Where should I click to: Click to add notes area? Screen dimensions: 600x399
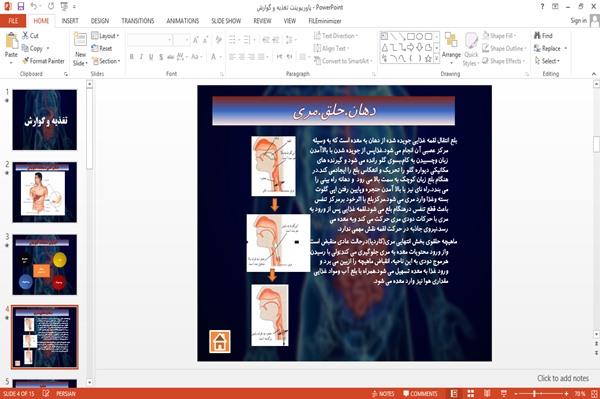tap(562, 378)
